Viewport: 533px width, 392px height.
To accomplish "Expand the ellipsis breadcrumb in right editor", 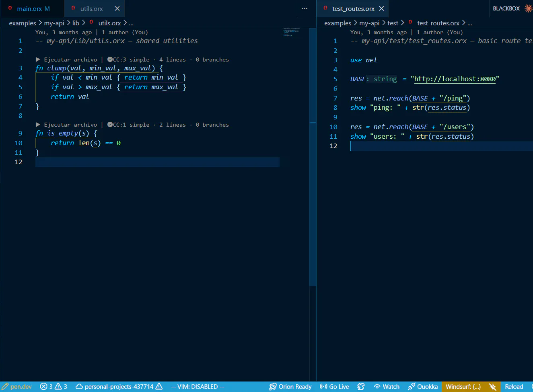I will pyautogui.click(x=470, y=23).
